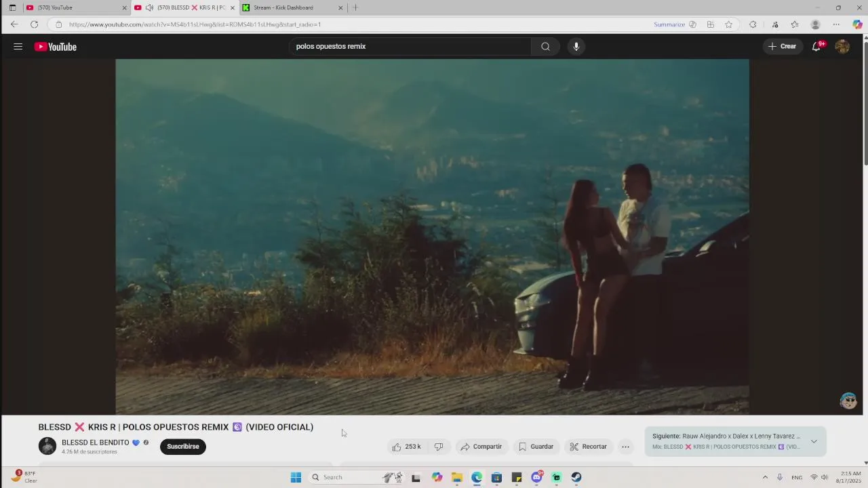Screen dimensions: 868x488
Task: Open the browser media control icon
Action: coord(775,24)
